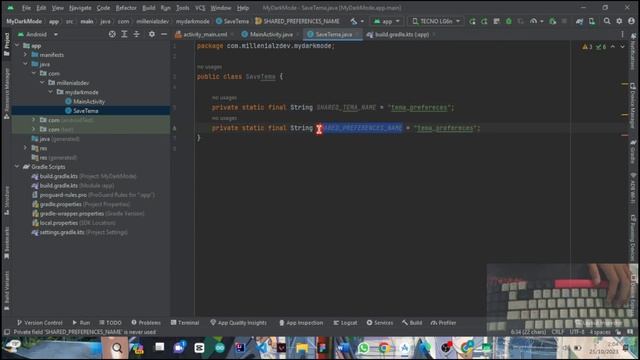The width and height of the screenshot is (640, 360).
Task: Click the Search Everywhere magnifier icon
Action: (607, 21)
